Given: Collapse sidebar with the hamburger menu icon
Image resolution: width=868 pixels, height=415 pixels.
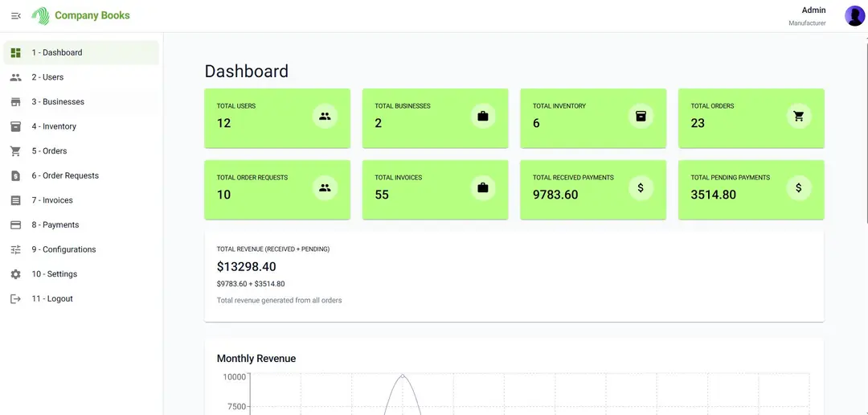Looking at the screenshot, I should click(16, 15).
